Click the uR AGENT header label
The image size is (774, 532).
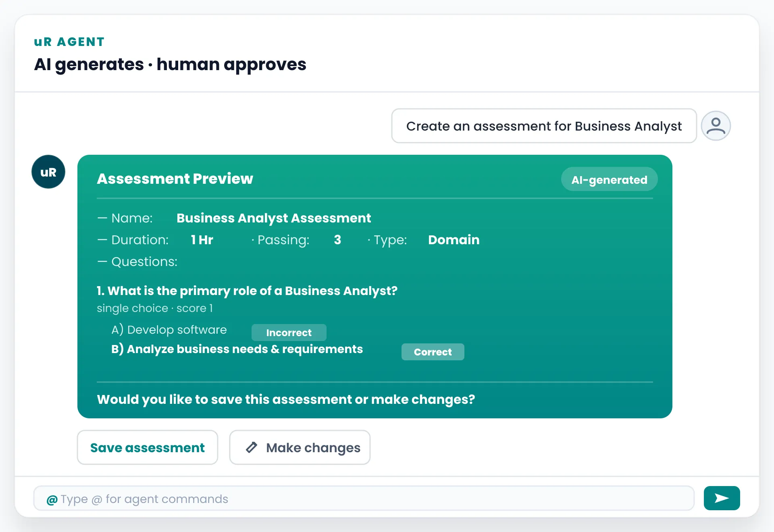[69, 42]
